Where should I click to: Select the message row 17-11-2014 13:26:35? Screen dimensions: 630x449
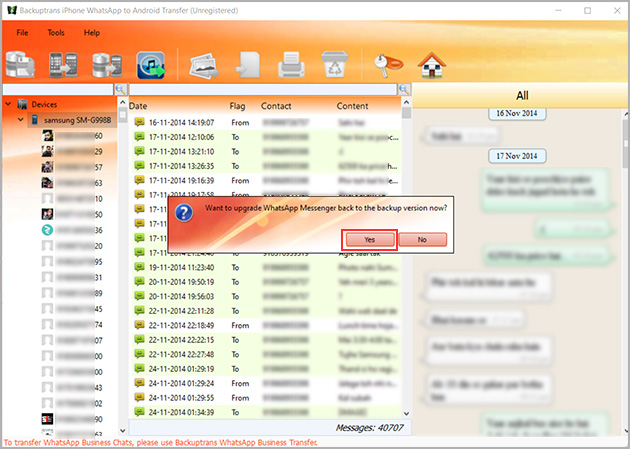(266, 166)
